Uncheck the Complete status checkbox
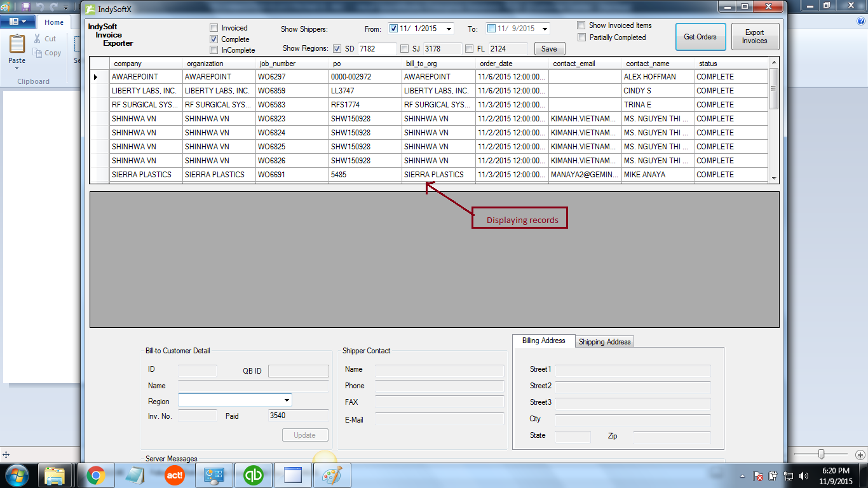Image resolution: width=868 pixels, height=488 pixels. click(214, 39)
